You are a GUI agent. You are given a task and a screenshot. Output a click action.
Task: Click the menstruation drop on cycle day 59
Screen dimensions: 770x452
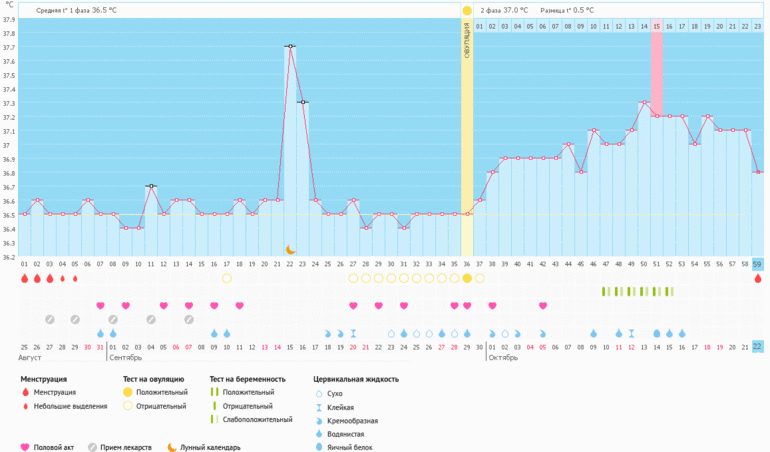(x=758, y=279)
